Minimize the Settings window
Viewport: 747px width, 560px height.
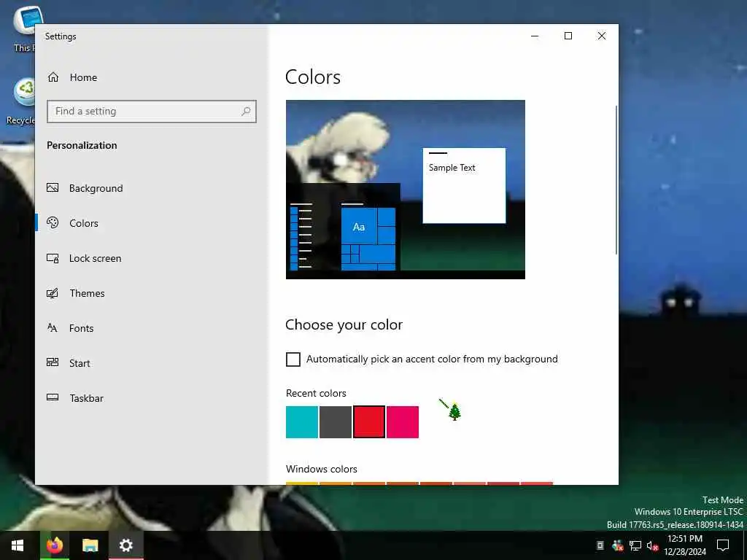click(x=535, y=36)
